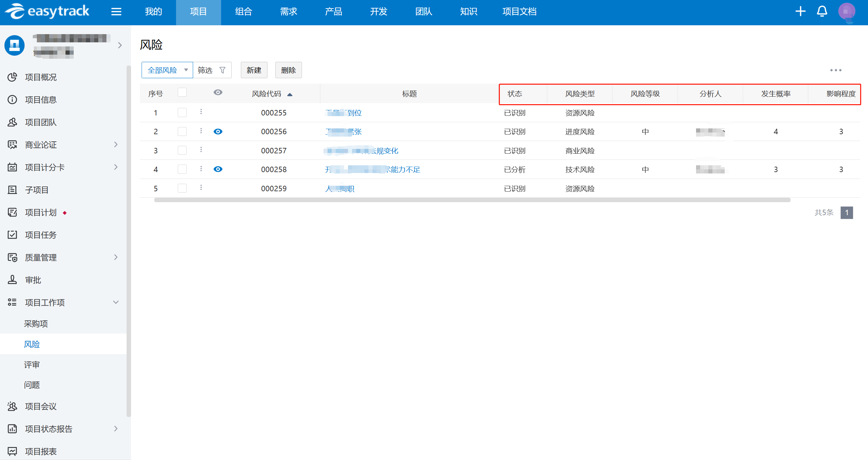This screenshot has width=868, height=460.
Task: Check the checkbox for row 000258
Action: tap(182, 169)
